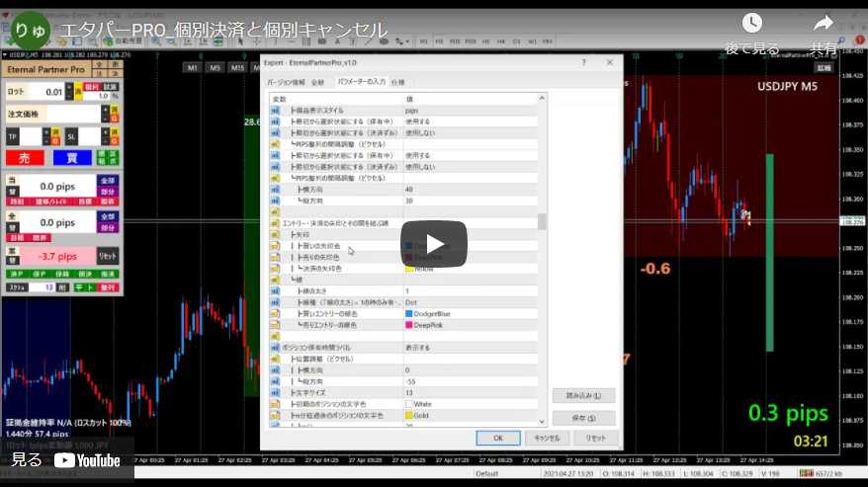Click the SL input field
Screen dimensions: 868x487
pyautogui.click(x=89, y=136)
